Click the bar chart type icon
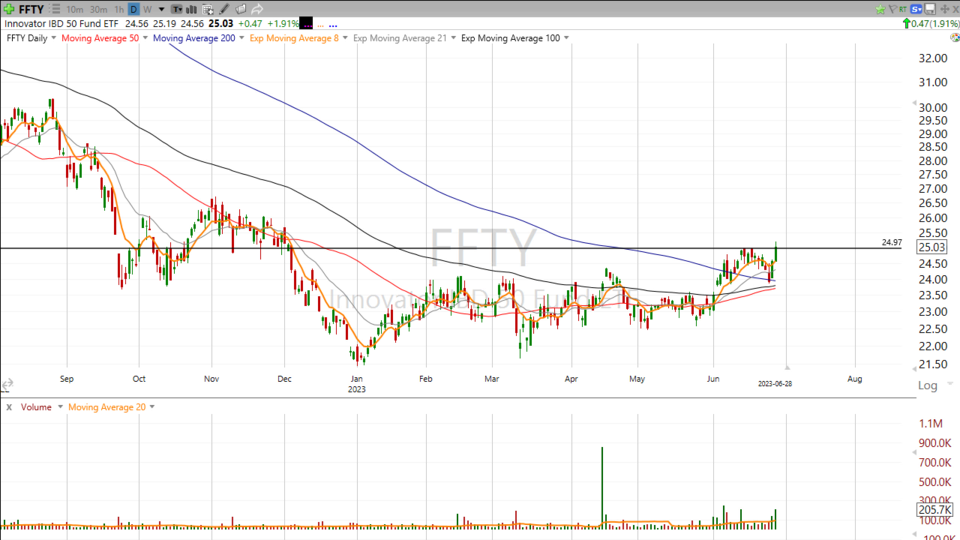Image resolution: width=960 pixels, height=540 pixels. click(x=191, y=9)
